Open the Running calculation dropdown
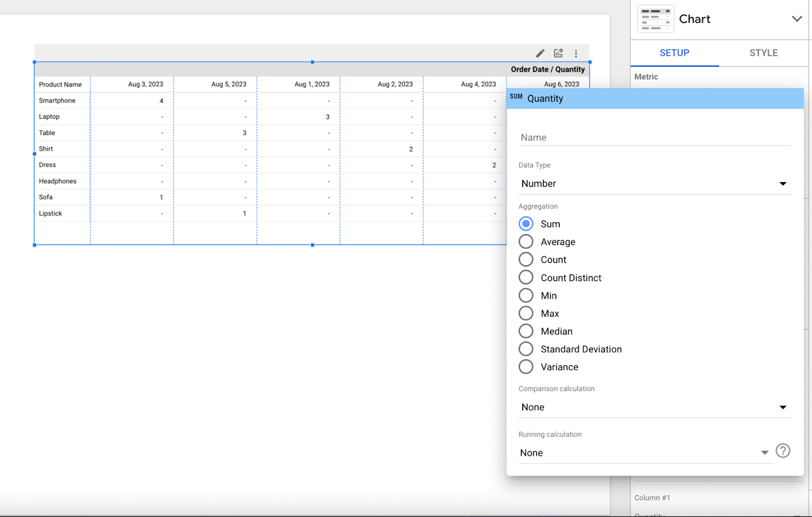The image size is (812, 517). coord(764,453)
